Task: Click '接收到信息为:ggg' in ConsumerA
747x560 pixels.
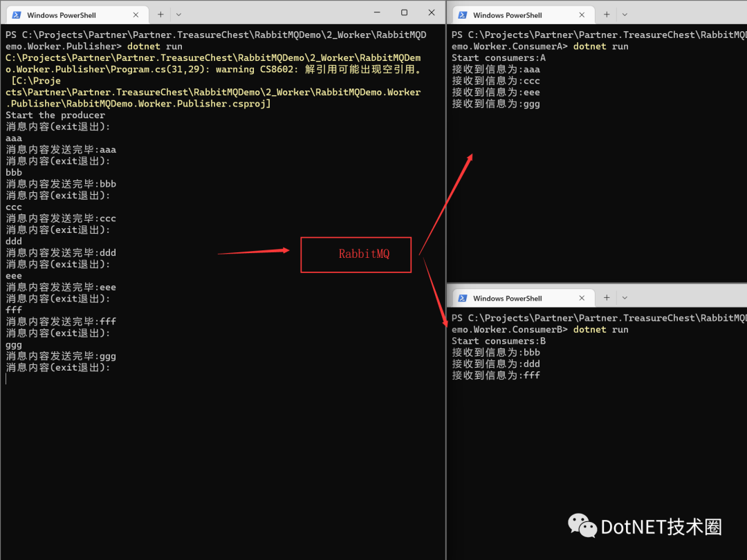Action: pyautogui.click(x=496, y=104)
